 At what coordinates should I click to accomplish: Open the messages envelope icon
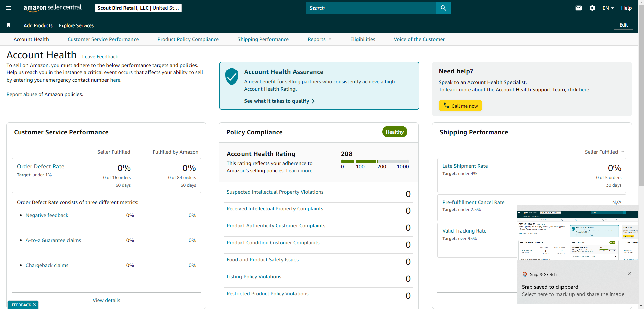coord(579,8)
